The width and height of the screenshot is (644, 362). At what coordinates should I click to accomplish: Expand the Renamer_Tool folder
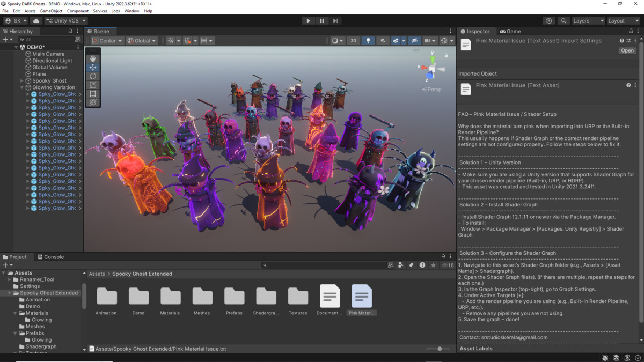[10, 279]
